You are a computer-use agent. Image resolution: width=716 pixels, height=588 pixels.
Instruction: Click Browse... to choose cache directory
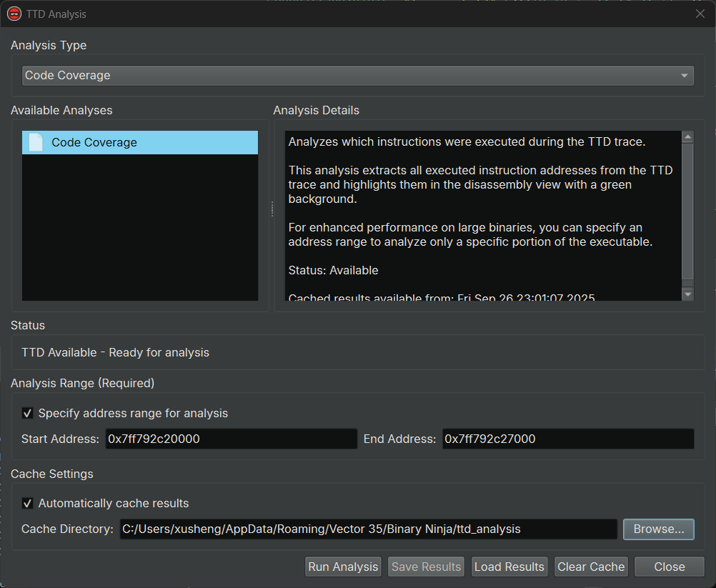pyautogui.click(x=658, y=529)
